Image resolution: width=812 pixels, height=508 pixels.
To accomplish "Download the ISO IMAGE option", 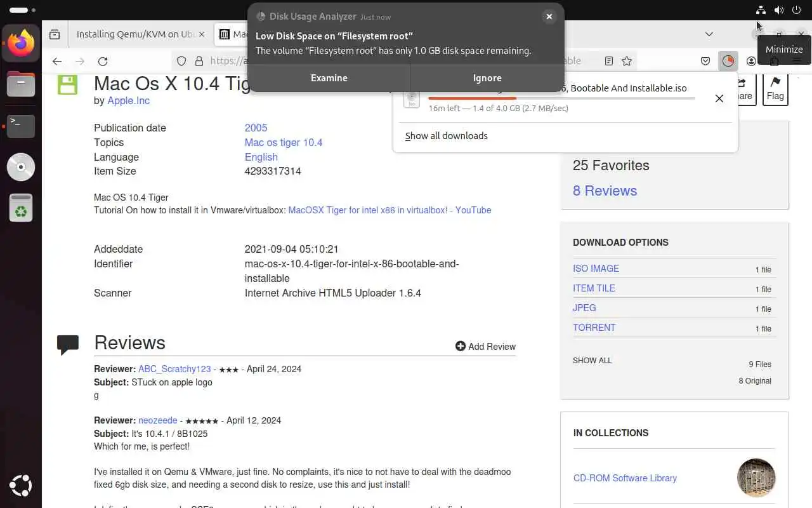I will coord(596,269).
